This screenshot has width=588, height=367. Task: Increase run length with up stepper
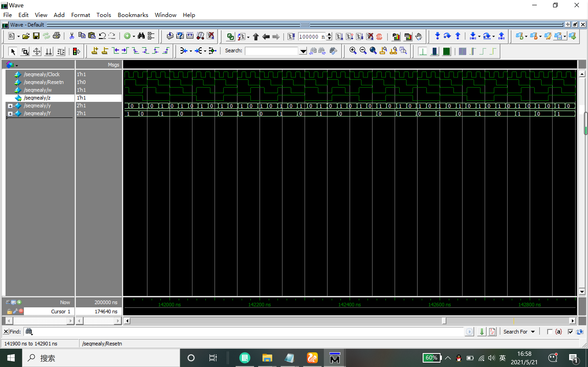329,34
